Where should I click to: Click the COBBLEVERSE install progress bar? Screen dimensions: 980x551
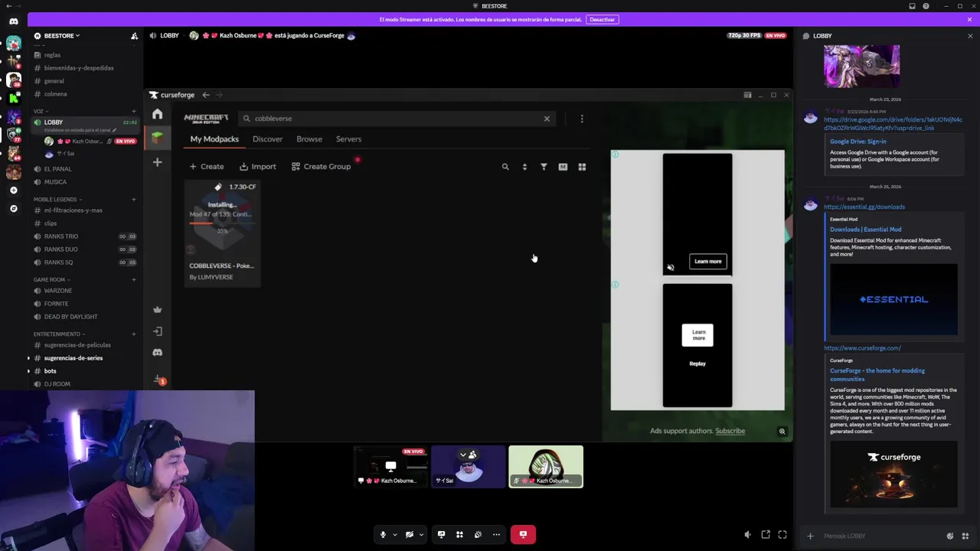222,223
